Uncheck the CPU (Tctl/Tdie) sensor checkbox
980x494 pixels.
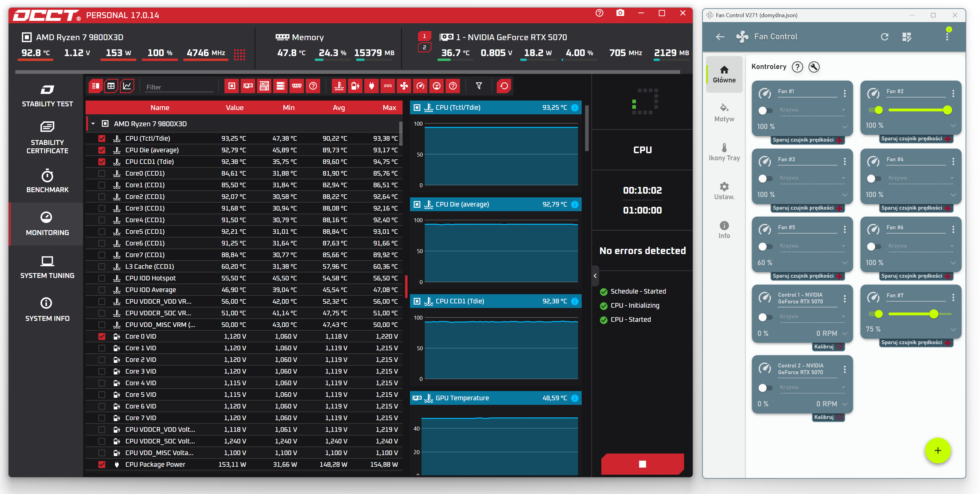tap(101, 139)
